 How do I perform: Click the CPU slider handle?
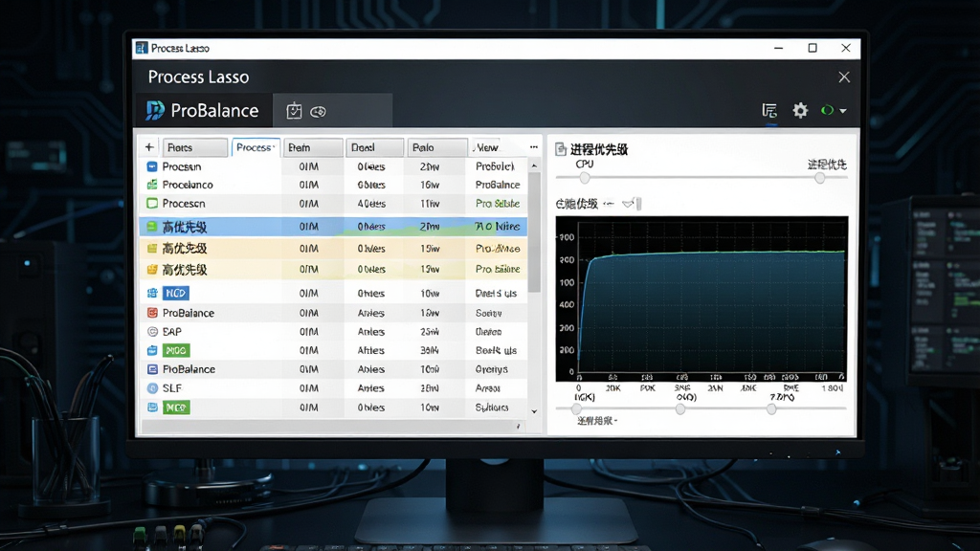pos(585,178)
